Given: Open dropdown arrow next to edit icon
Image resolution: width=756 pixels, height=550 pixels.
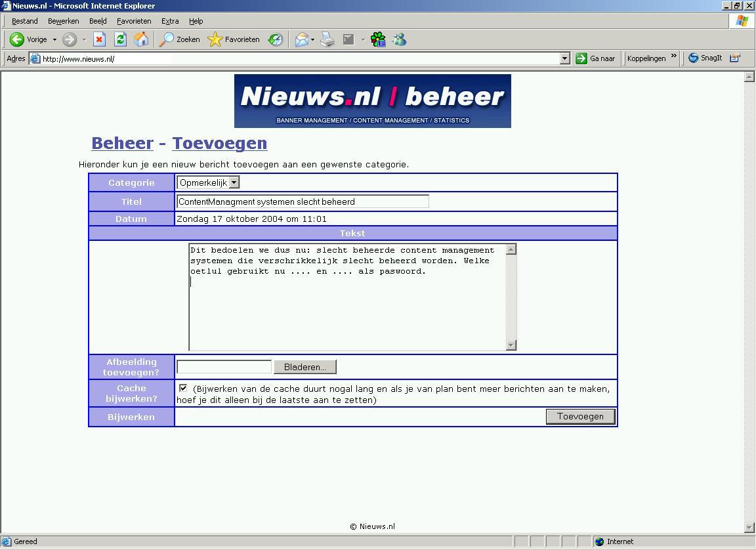Looking at the screenshot, I should pos(362,39).
